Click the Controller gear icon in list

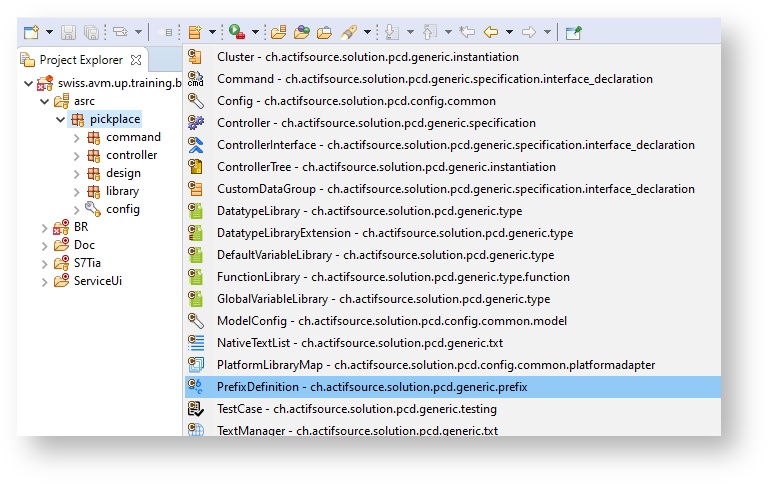tap(196, 123)
